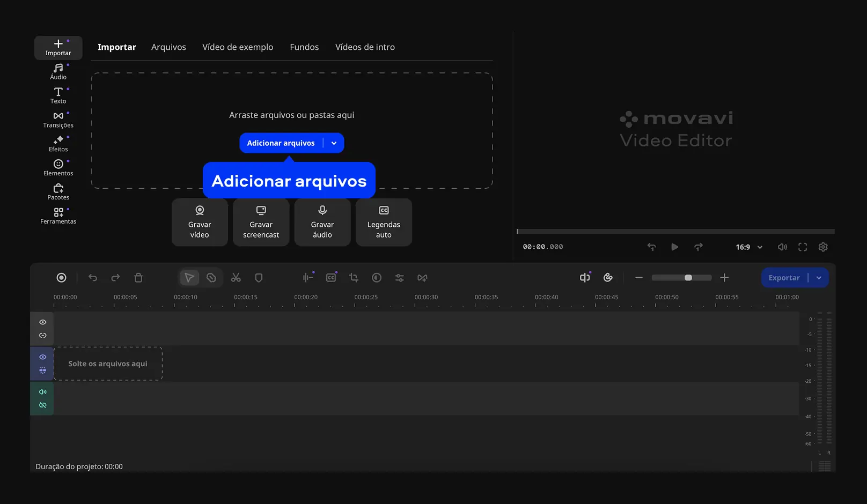Step forward one frame in preview

coord(698,247)
